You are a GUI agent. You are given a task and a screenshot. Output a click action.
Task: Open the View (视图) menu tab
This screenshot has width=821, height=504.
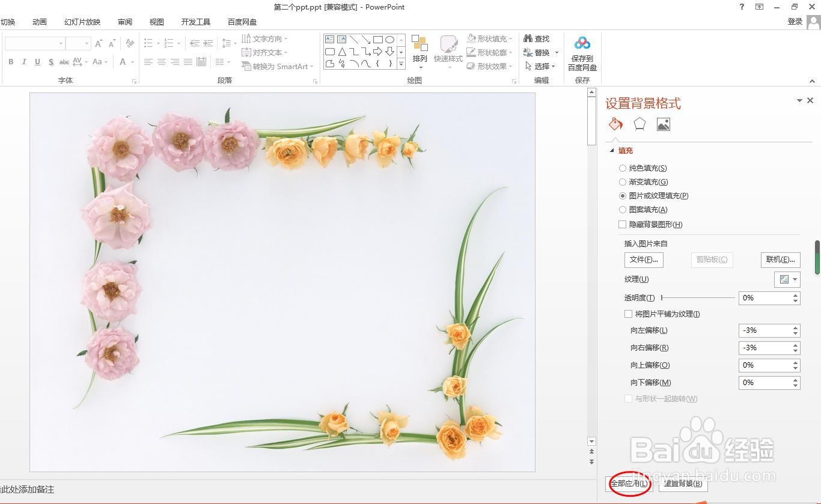(156, 22)
